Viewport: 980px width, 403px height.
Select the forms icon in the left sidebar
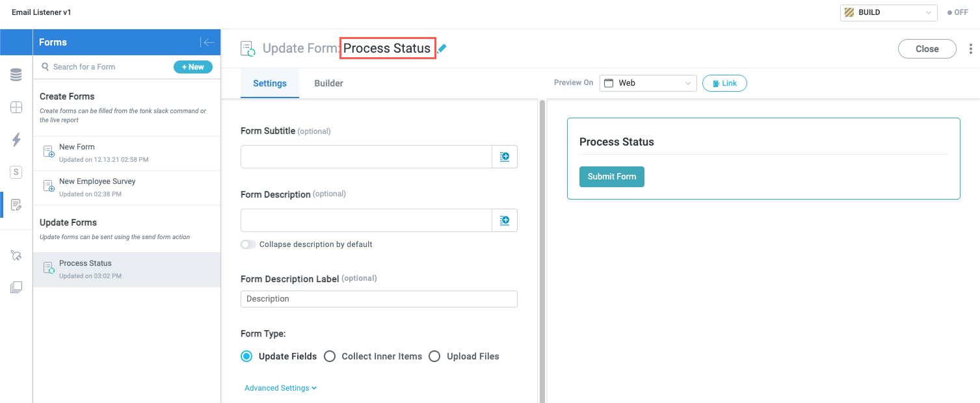[16, 204]
